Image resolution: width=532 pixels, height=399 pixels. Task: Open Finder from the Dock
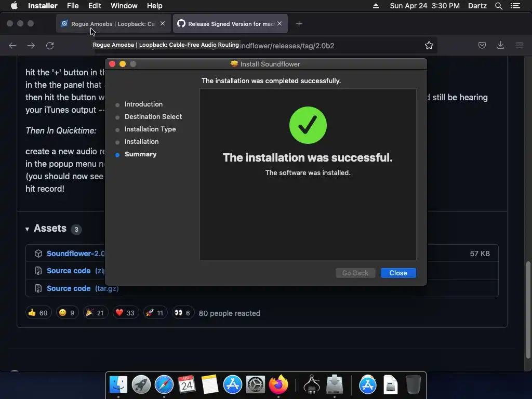[118, 384]
